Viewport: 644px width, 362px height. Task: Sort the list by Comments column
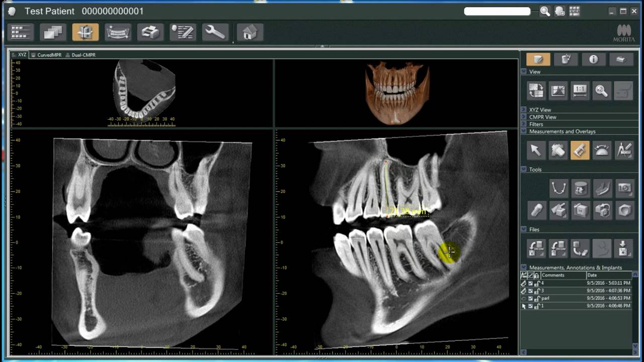click(563, 275)
